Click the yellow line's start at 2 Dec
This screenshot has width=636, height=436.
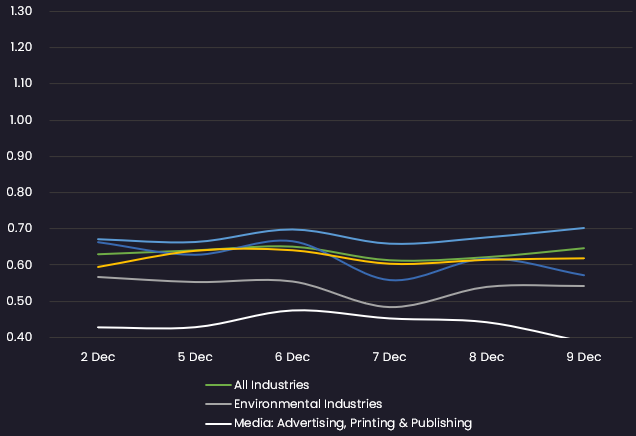point(98,267)
